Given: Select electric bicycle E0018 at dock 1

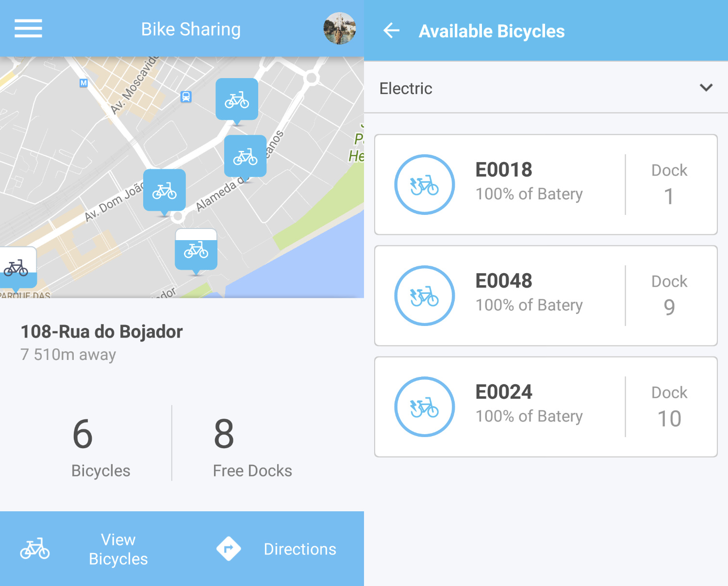Looking at the screenshot, I should [x=546, y=185].
